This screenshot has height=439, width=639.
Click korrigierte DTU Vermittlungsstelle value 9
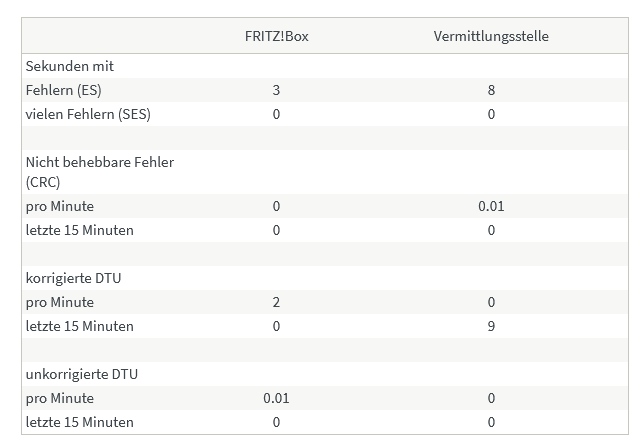[491, 326]
